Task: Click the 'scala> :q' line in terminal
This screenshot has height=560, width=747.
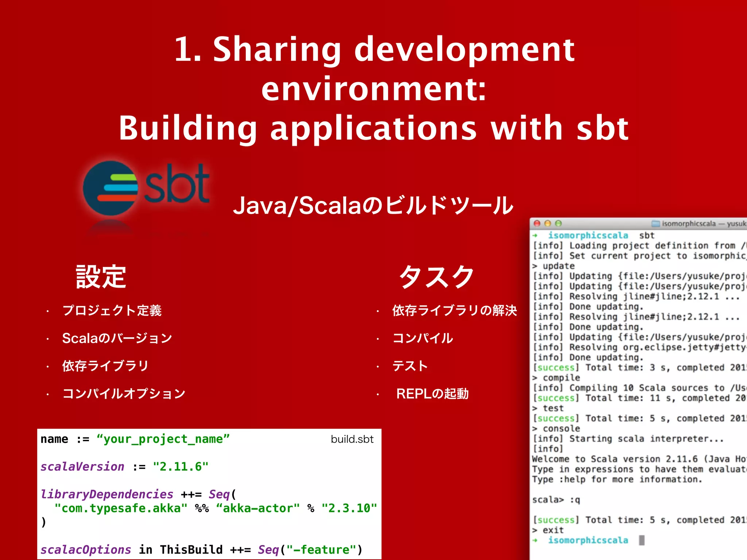Action: (x=556, y=500)
